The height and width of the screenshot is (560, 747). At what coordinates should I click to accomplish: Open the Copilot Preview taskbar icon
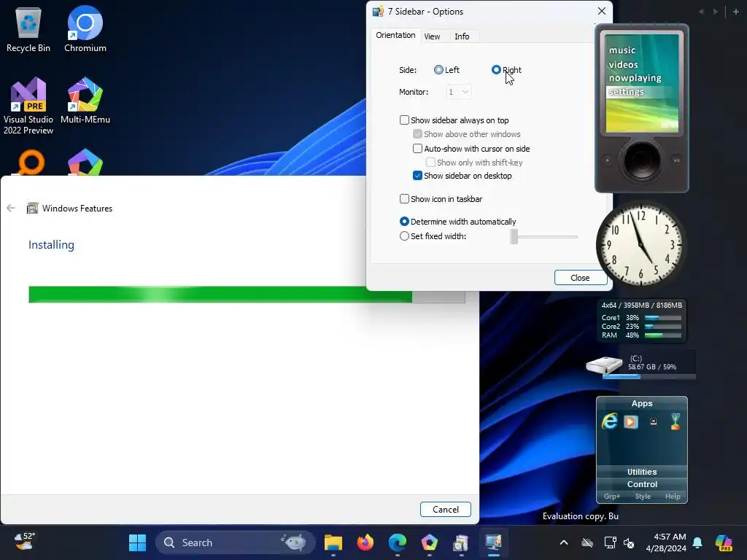(724, 542)
